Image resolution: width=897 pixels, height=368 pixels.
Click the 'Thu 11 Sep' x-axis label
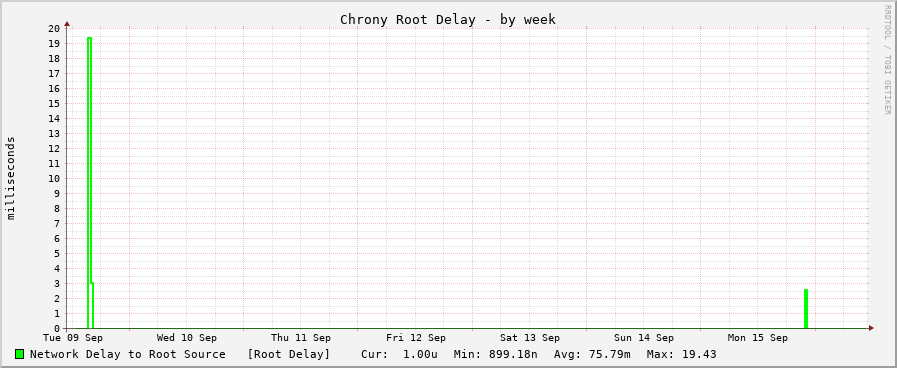[301, 338]
